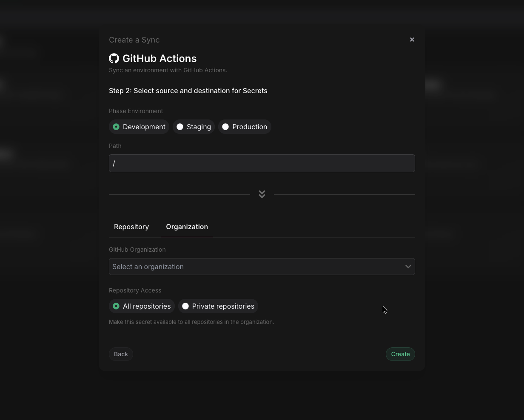Click the Create a Sync title
524x420 pixels.
pos(134,40)
